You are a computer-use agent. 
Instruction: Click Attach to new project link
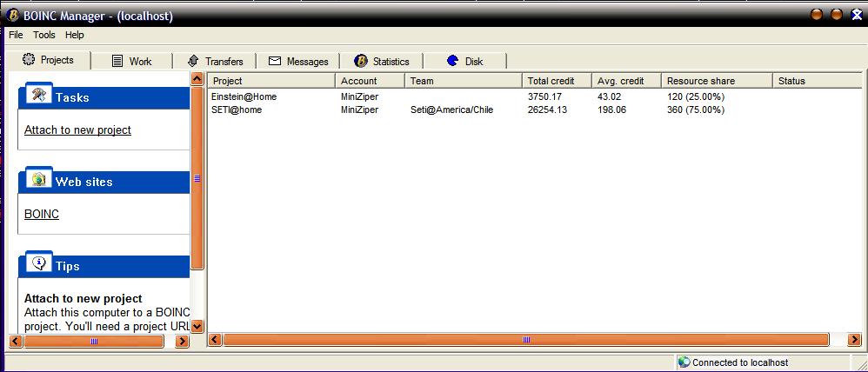coord(77,130)
